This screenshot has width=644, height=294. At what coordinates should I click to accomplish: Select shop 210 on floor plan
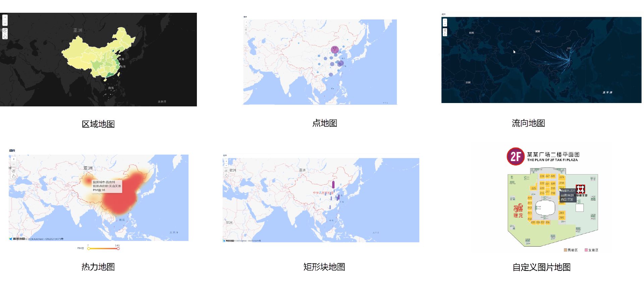[x=530, y=219]
